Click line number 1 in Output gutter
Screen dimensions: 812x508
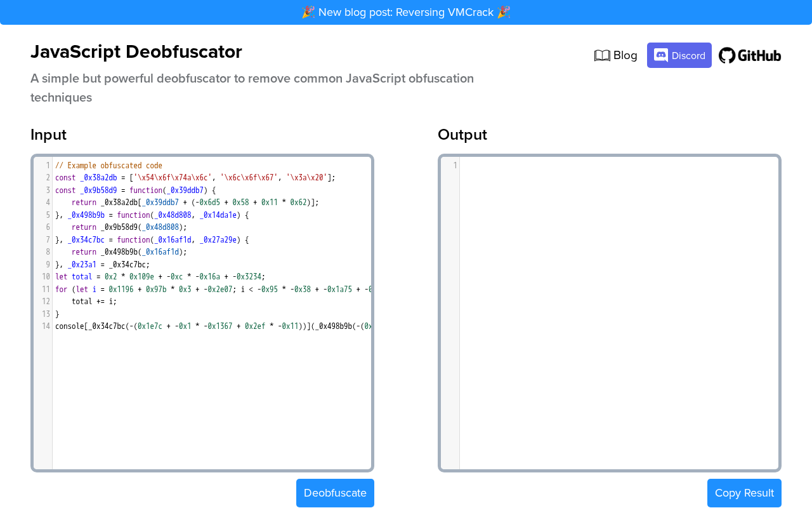[454, 166]
